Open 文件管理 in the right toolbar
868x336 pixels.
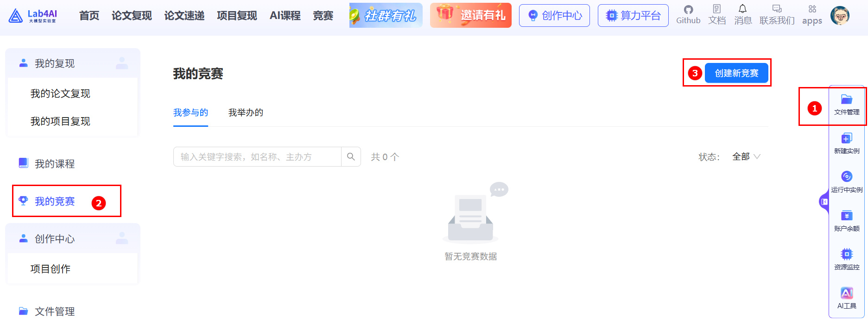coord(847,105)
